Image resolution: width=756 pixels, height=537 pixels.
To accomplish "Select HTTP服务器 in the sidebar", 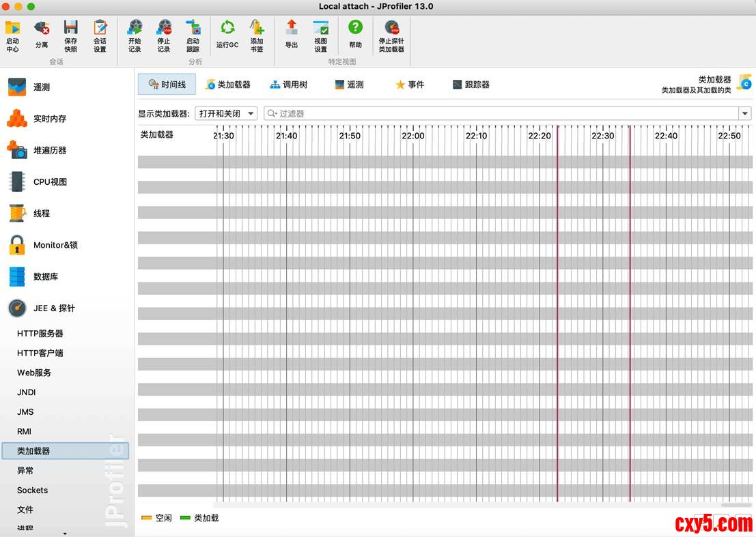I will 40,334.
